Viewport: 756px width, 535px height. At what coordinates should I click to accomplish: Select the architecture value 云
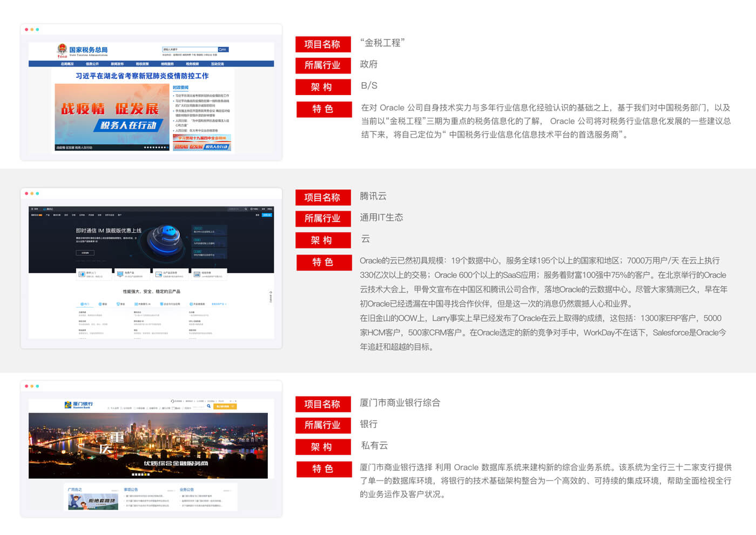click(366, 239)
